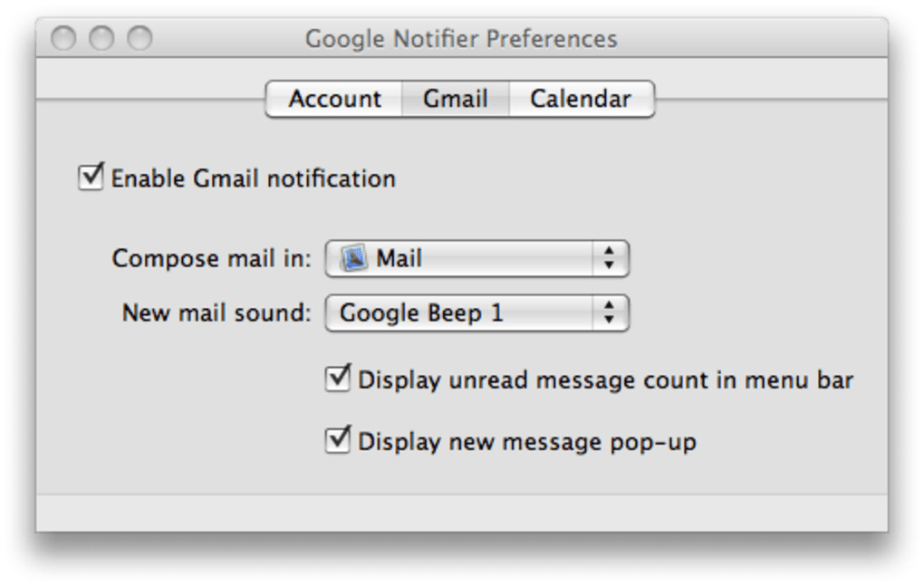Click the 'New mail sound:' label
The width and height of the screenshot is (924, 586).
coord(217,312)
